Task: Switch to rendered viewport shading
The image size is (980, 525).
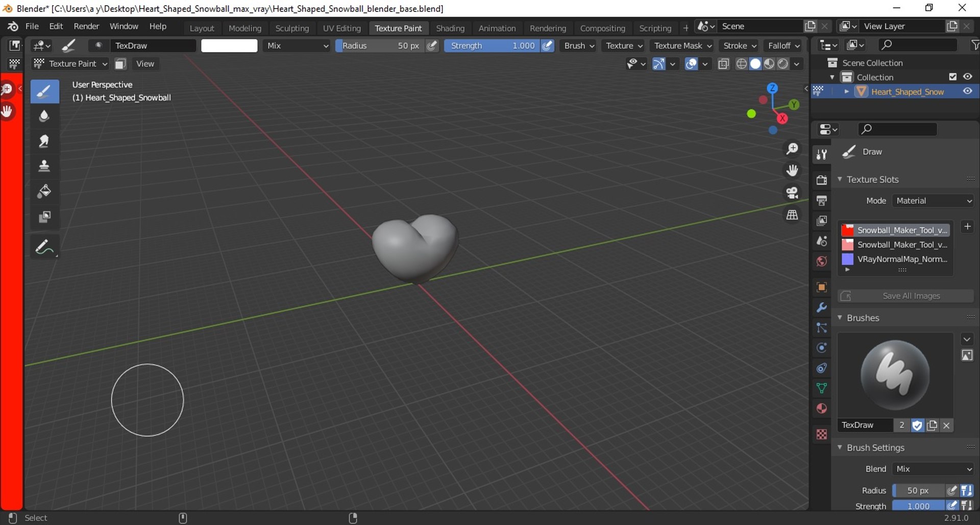Action: pyautogui.click(x=783, y=64)
